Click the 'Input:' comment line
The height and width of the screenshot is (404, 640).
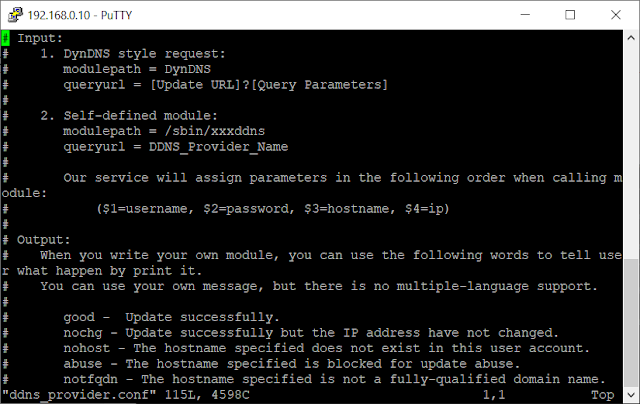click(40, 38)
